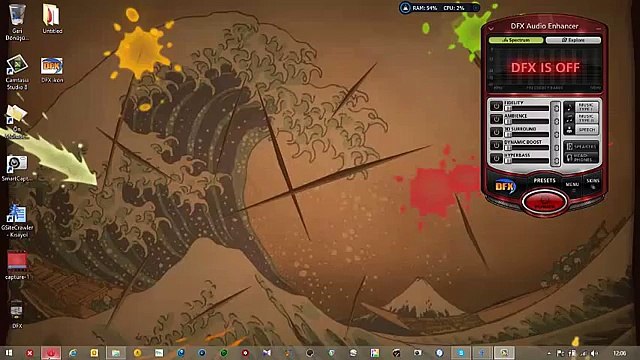Open the DFX installer desktop icon
Screen dimensions: 640x360
coord(17,315)
